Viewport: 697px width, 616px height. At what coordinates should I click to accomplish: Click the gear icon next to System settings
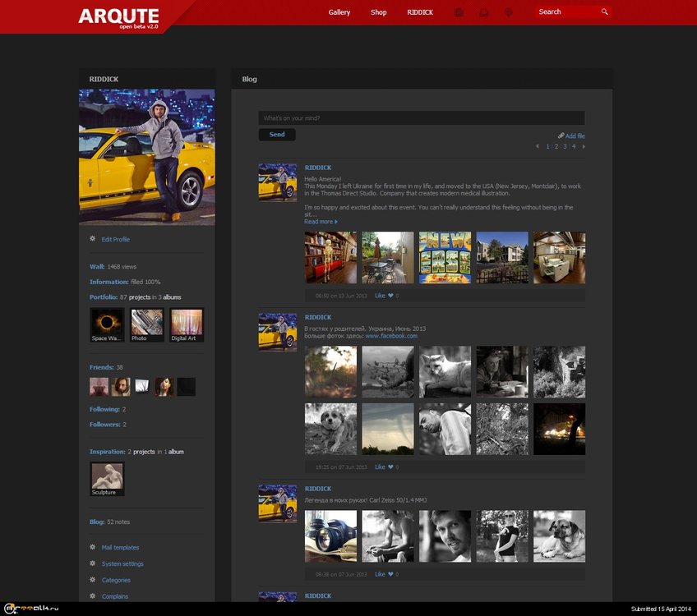pyautogui.click(x=92, y=563)
